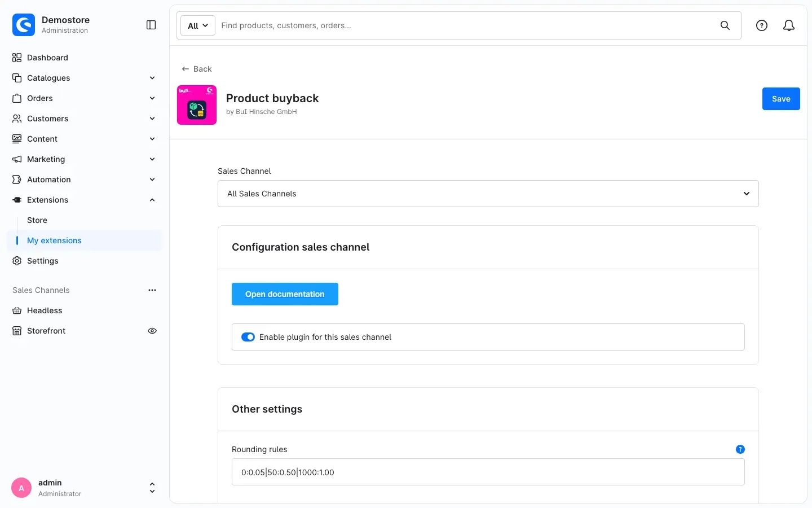
Task: Click the Settings gear icon
Action: click(17, 261)
